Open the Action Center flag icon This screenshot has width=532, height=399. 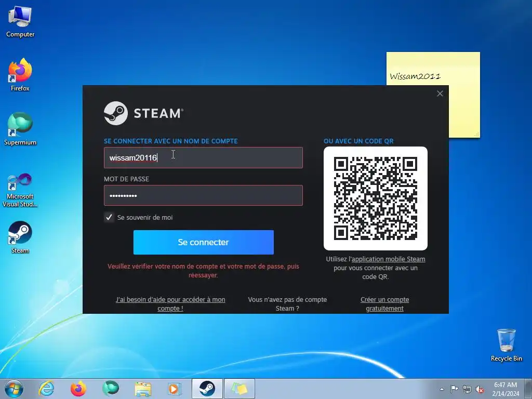click(x=454, y=389)
